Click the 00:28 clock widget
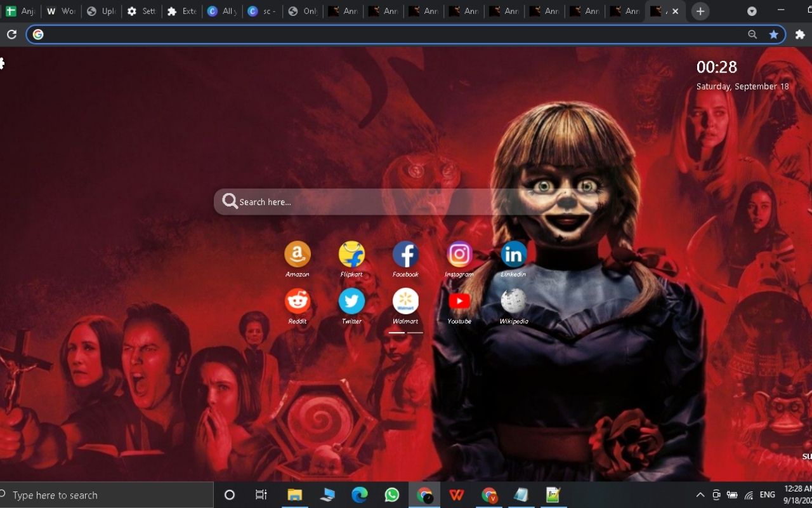This screenshot has height=508, width=812. pos(717,67)
